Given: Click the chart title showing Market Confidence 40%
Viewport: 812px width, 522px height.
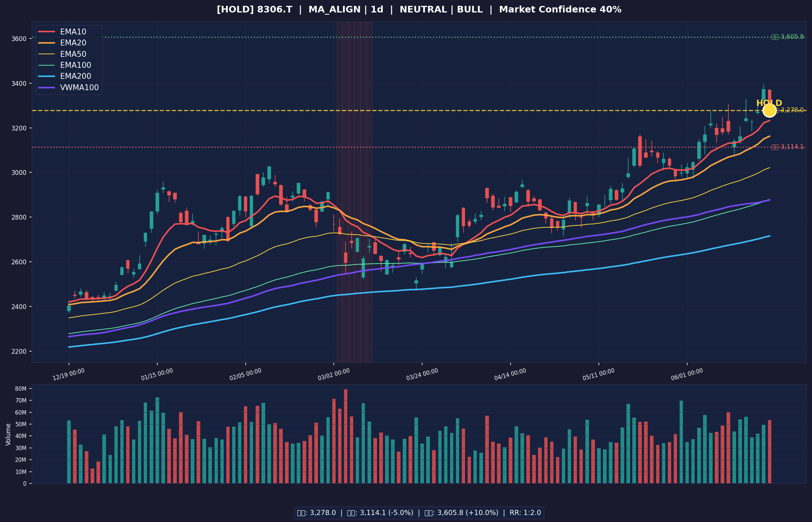Looking at the screenshot, I should click(419, 10).
